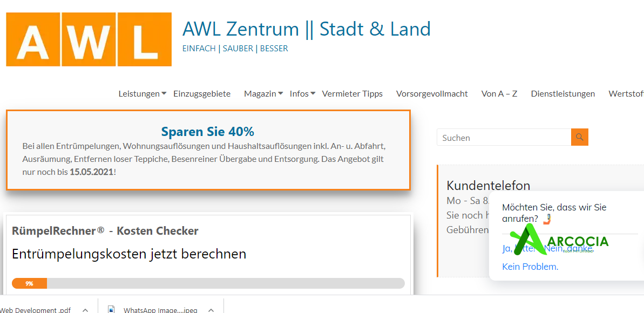Viewport: 644px width, 313px height.
Task: Open the Einzugsgebiete menu item
Action: [202, 93]
